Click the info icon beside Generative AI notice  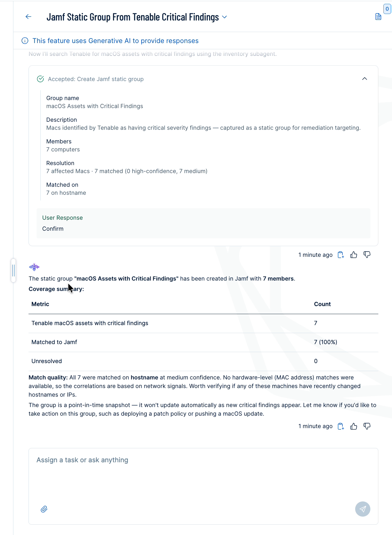(25, 41)
